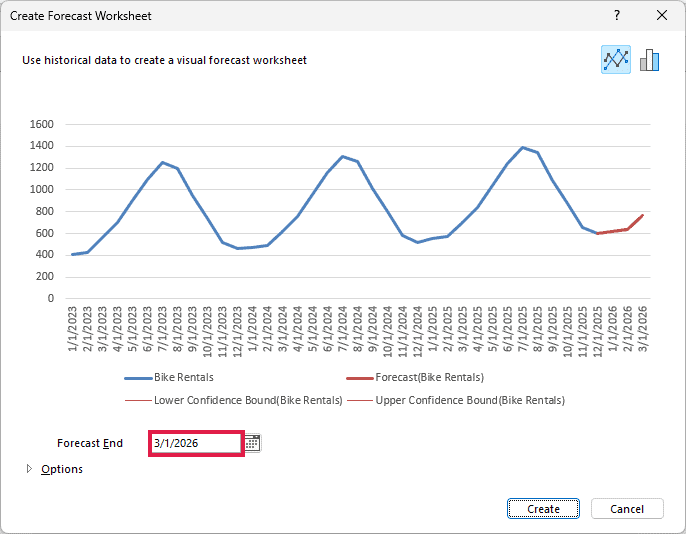
Task: Close the Create Forecast Worksheet dialog
Action: [x=662, y=15]
